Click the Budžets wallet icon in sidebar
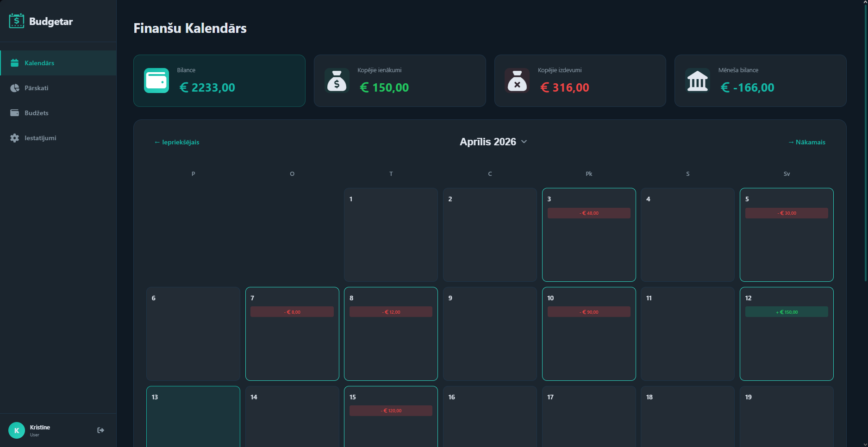 tap(15, 113)
